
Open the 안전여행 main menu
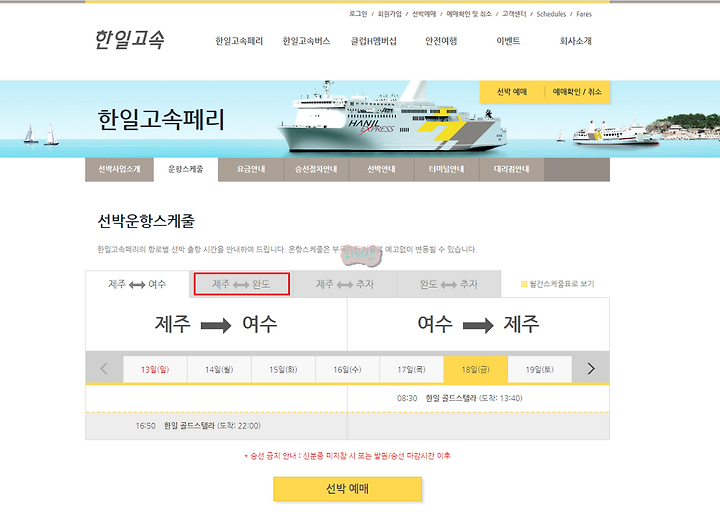[441, 41]
